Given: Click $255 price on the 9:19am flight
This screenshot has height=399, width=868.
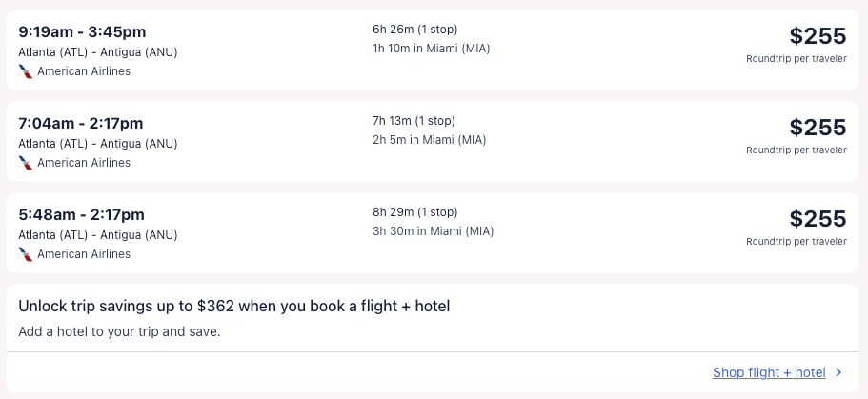Looking at the screenshot, I should [x=818, y=36].
